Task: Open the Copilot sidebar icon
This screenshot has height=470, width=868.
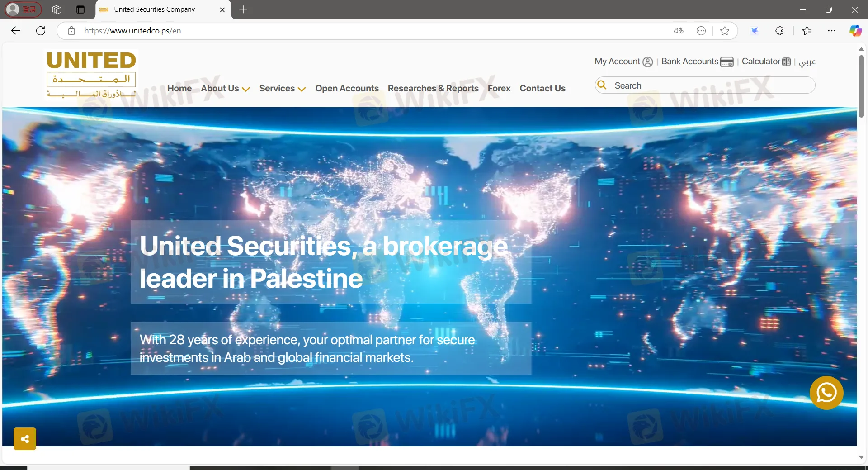Action: tap(855, 31)
